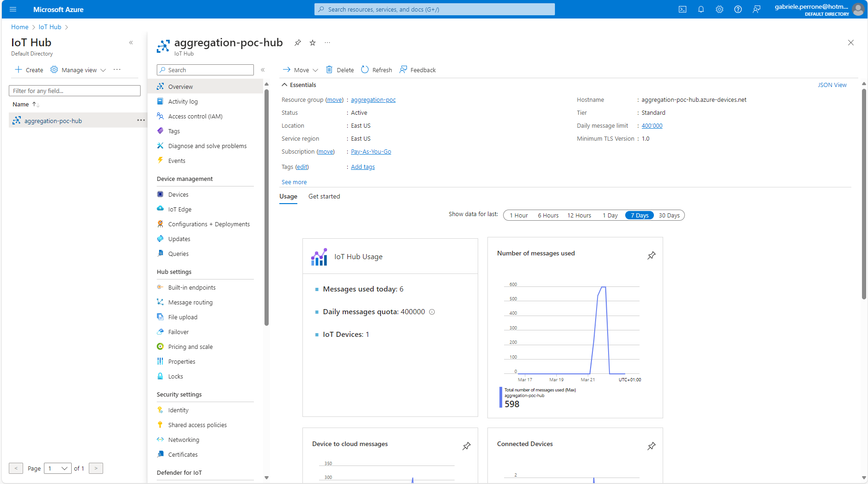Select the 6 Hours data filter

click(548, 215)
